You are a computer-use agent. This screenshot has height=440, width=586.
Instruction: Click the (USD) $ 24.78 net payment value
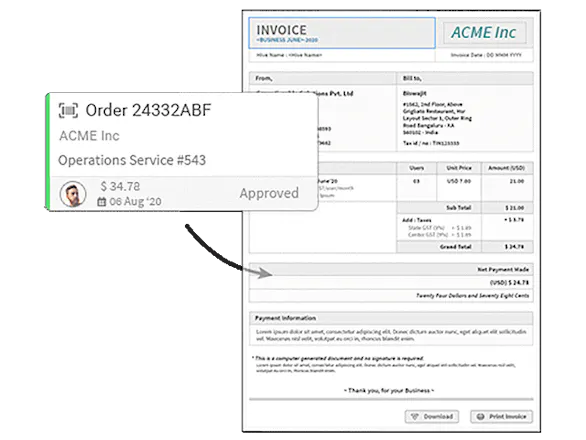coord(509,283)
